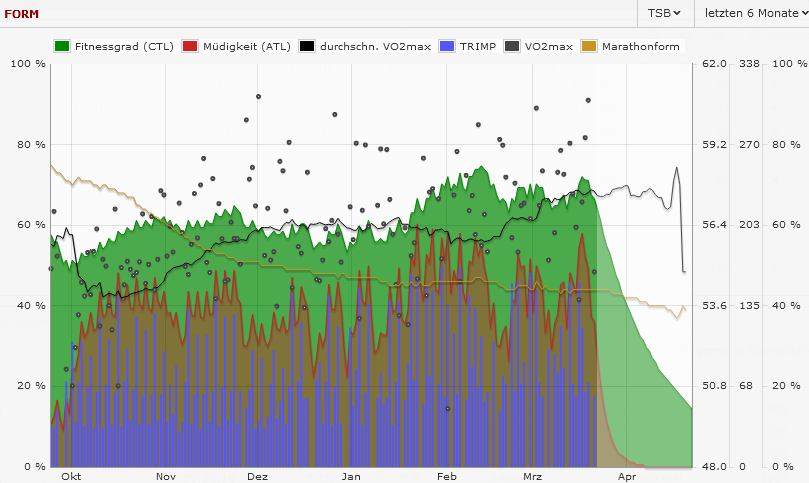Click the dark gray VO2max legend icon

512,46
